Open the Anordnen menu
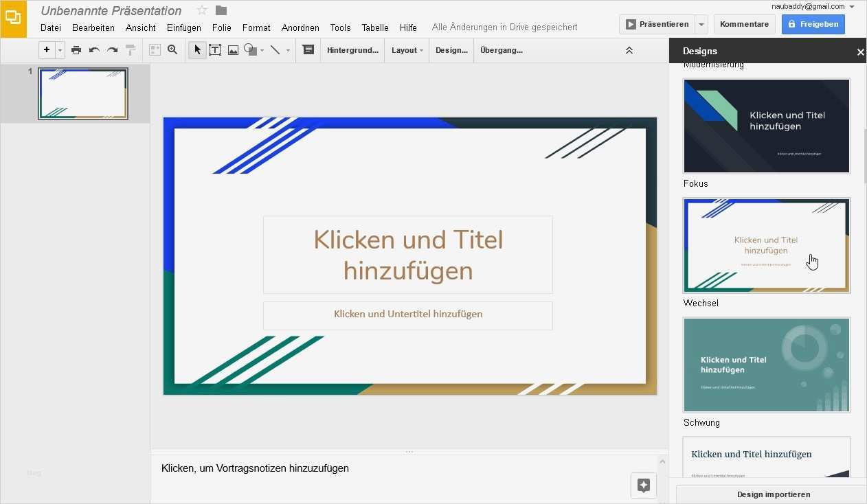 (300, 28)
